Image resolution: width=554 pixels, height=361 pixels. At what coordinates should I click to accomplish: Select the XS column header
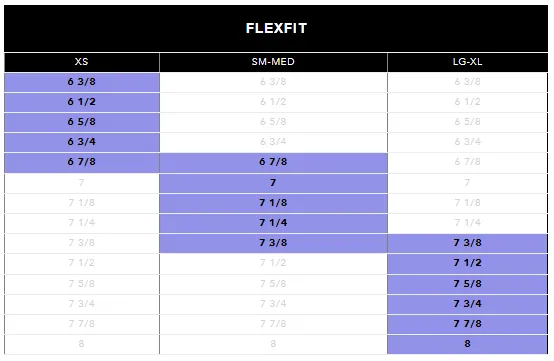coord(82,62)
